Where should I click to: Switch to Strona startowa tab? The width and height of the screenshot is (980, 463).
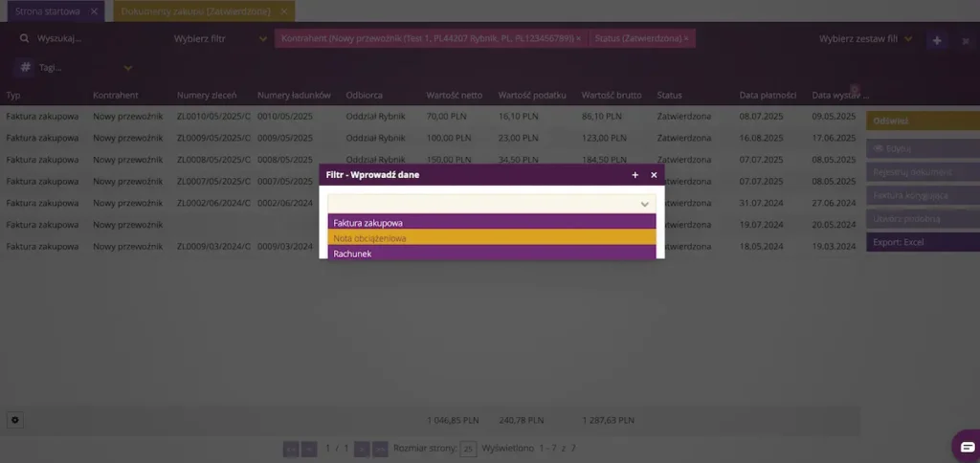click(x=48, y=11)
